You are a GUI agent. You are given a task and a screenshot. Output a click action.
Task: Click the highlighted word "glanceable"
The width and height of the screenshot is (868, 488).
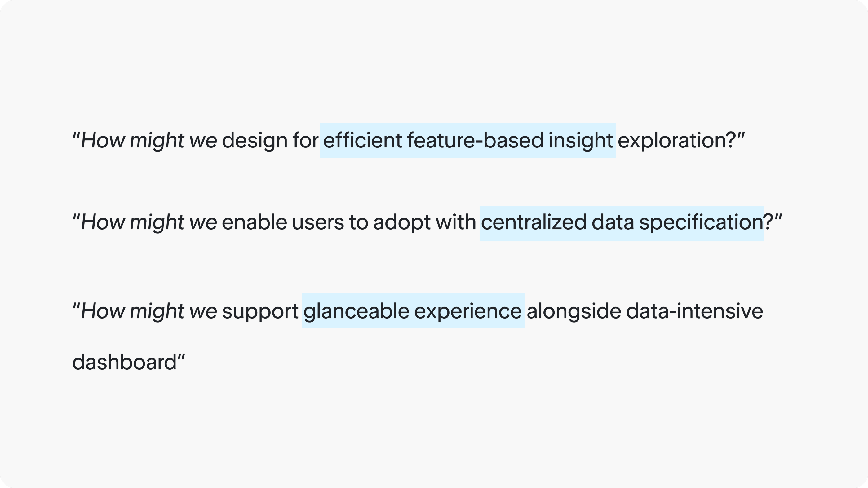click(x=356, y=311)
